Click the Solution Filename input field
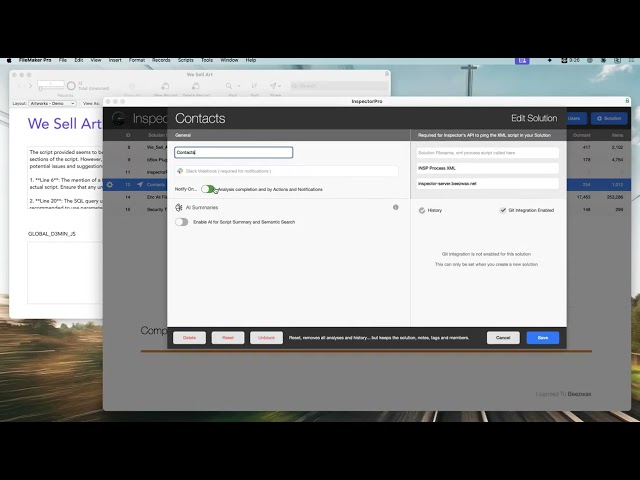The width and height of the screenshot is (640, 480). click(488, 153)
